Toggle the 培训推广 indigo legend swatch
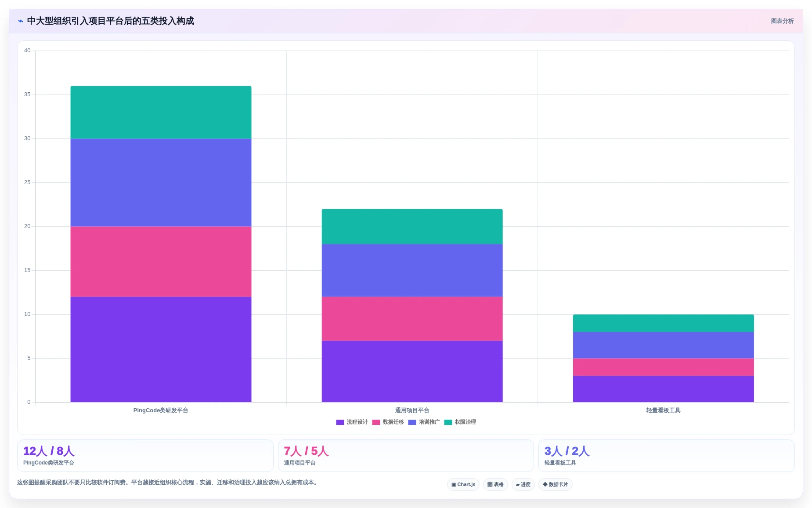Viewport: 812px width, 508px height. click(412, 422)
